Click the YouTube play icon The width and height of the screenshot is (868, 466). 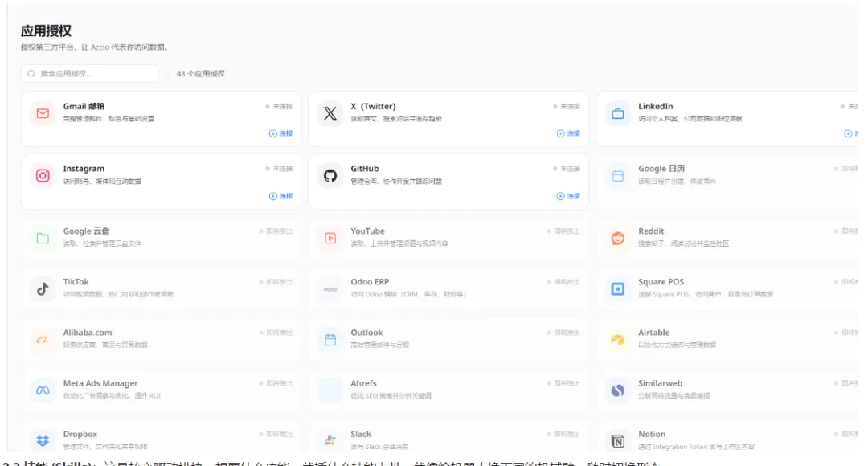330,238
